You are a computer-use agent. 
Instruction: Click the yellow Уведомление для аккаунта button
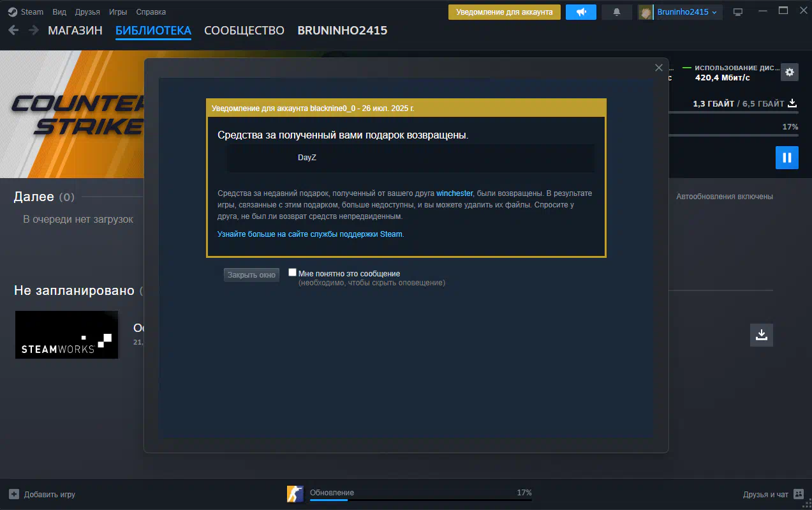pyautogui.click(x=504, y=12)
